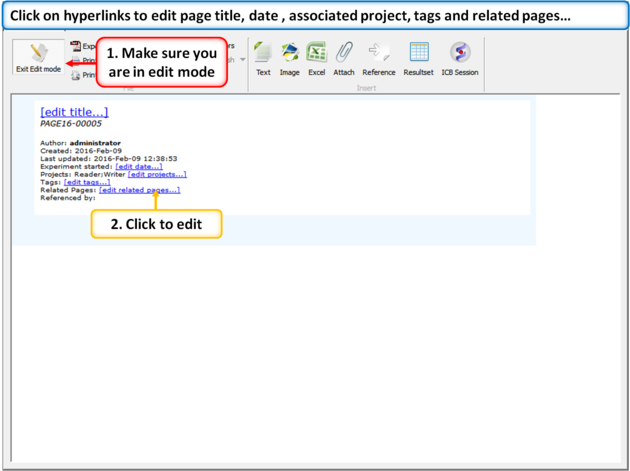Insert a Resultset table
The image size is (630, 471).
point(418,59)
